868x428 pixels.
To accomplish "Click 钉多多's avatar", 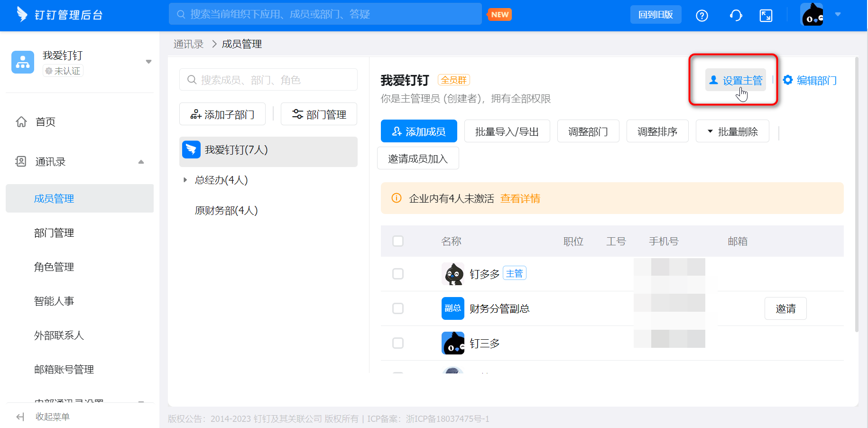I will coord(453,274).
